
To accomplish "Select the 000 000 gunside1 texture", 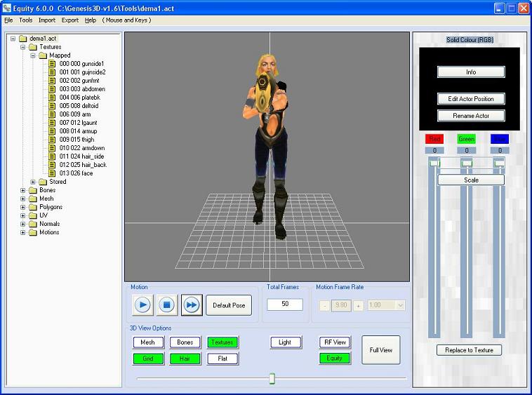I will coord(82,64).
